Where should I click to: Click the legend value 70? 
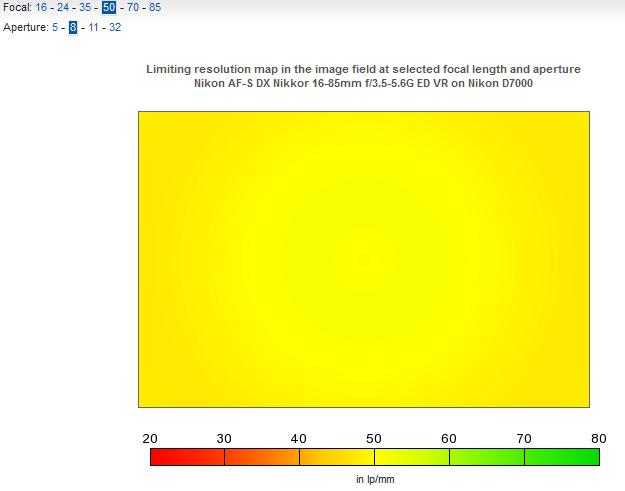(x=524, y=438)
